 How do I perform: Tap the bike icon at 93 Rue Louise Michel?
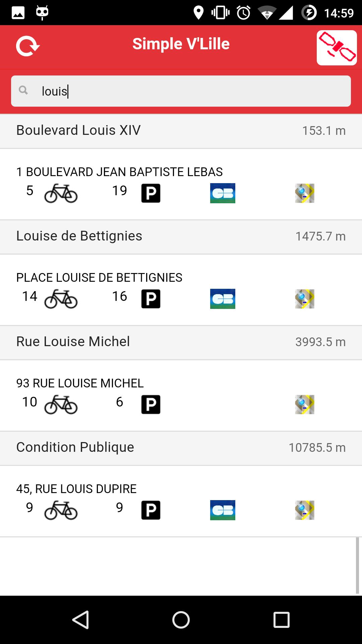(61, 405)
